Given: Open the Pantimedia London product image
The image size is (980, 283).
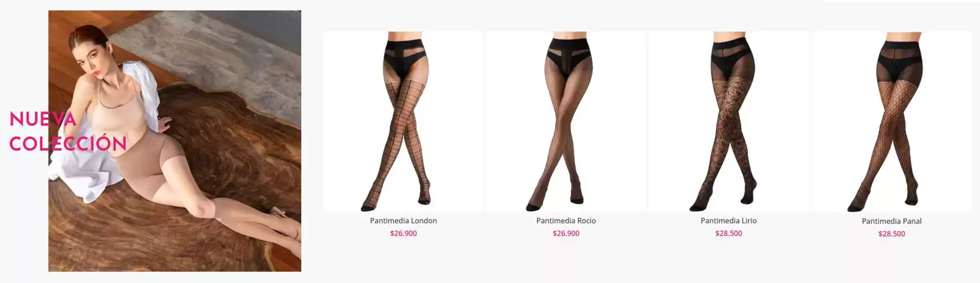Looking at the screenshot, I should click(403, 121).
